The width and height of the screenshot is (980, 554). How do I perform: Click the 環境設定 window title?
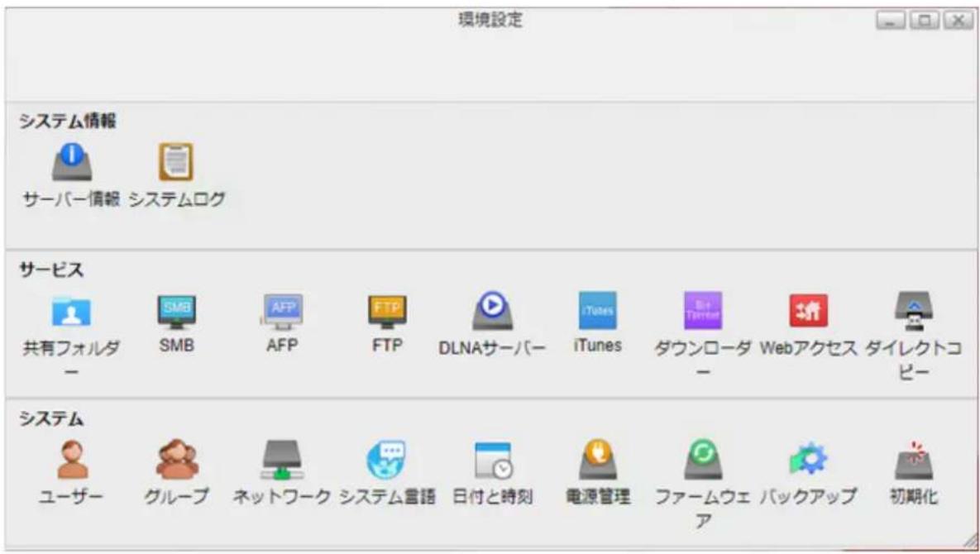point(490,19)
